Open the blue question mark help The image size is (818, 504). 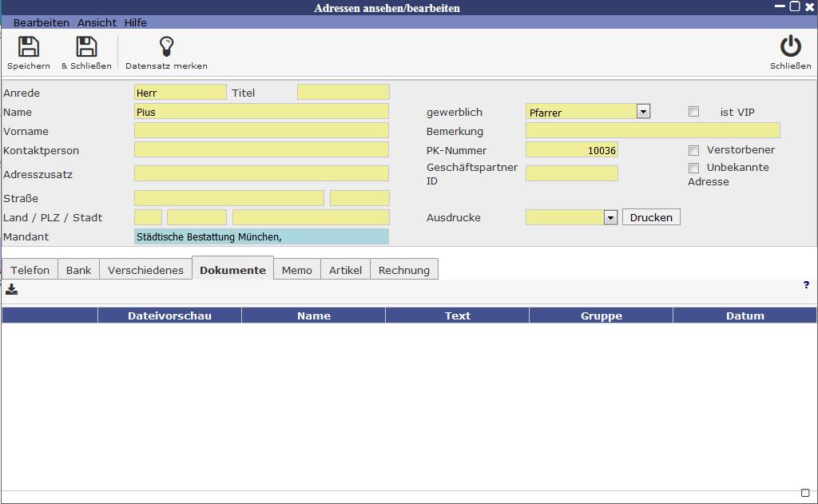pyautogui.click(x=806, y=285)
